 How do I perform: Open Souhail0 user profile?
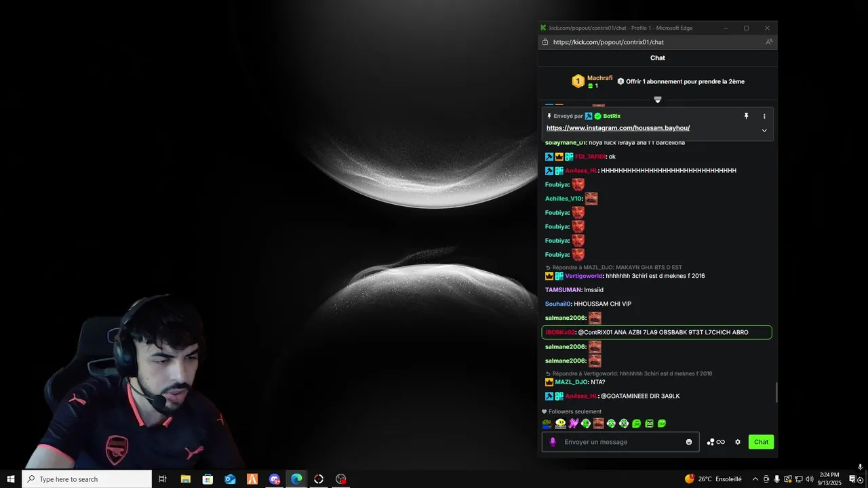pos(558,304)
